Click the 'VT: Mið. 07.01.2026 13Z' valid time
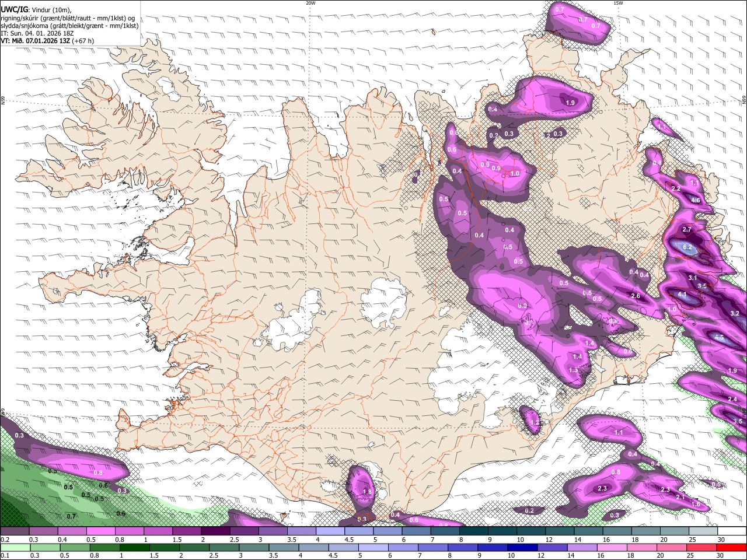The height and width of the screenshot is (560, 747). coord(35,41)
